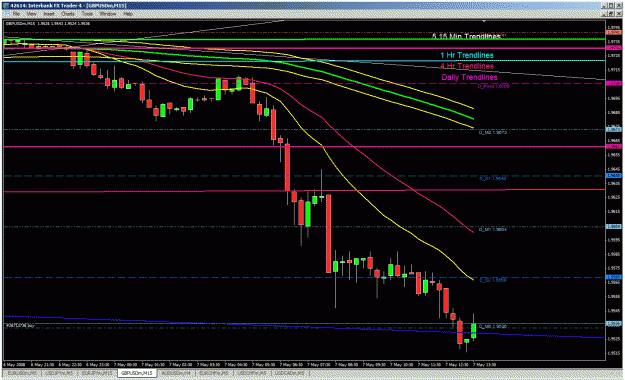Screen dimensions: 625x380
Task: Switch to the AUDUSDm,H4 chart tab
Action: [176, 373]
